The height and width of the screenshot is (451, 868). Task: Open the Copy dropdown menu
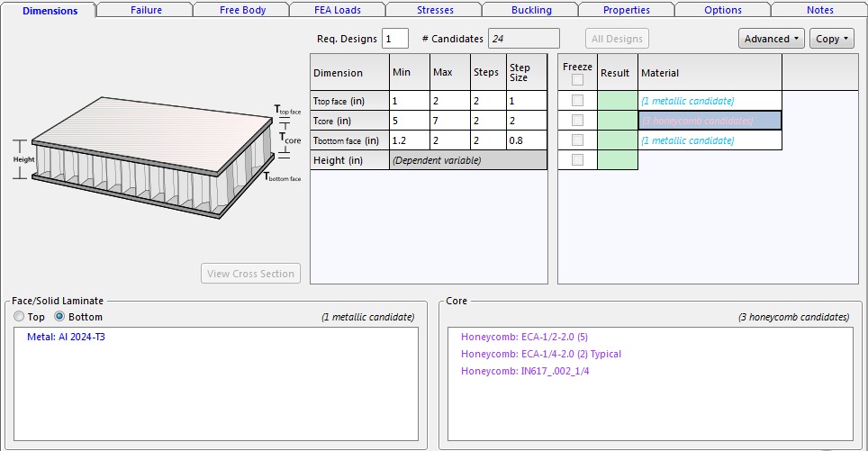[831, 39]
